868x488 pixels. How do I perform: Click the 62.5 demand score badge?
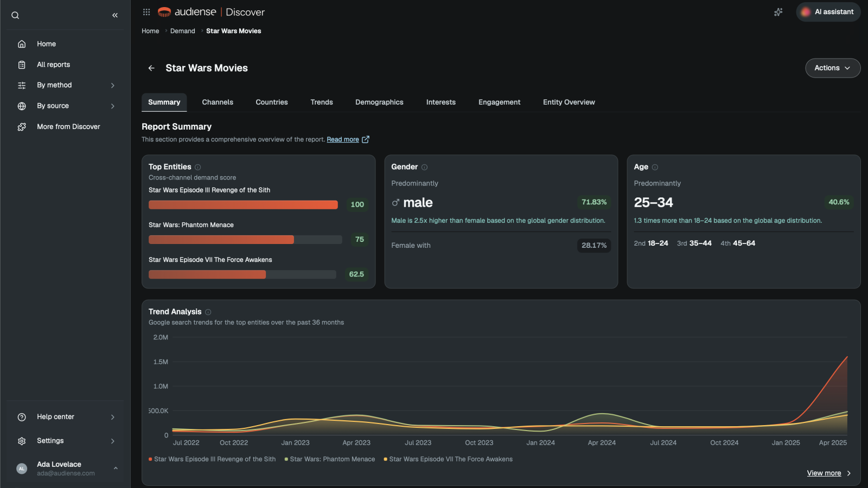[356, 274]
